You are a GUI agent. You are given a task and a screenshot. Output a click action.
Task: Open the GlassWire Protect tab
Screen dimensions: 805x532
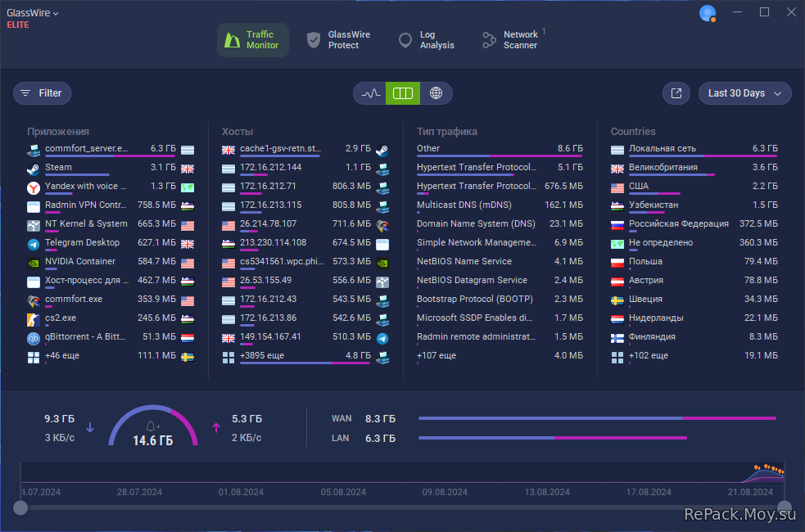(338, 40)
